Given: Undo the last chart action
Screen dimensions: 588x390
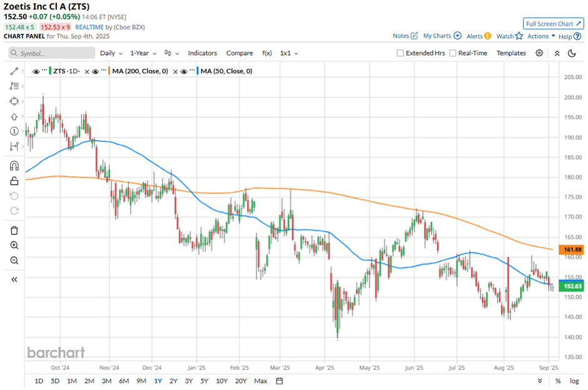Looking at the screenshot, I should coord(14,196).
